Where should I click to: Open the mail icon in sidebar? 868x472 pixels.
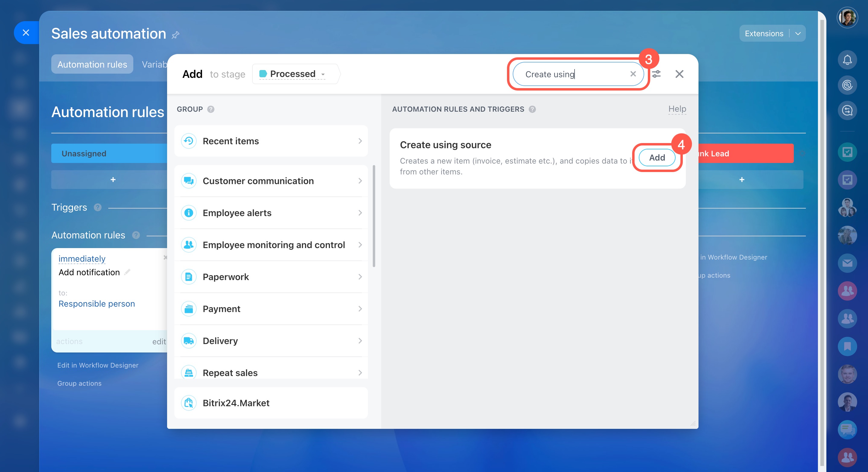pyautogui.click(x=847, y=263)
